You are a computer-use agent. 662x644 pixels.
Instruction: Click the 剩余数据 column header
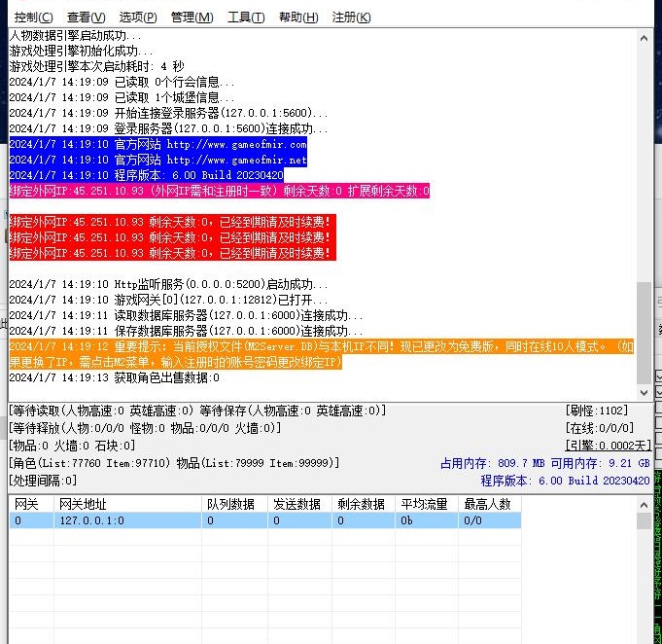[x=364, y=504]
